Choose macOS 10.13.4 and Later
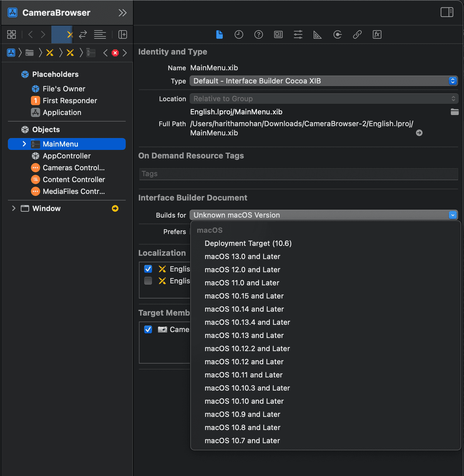The height and width of the screenshot is (476, 464). coord(326,322)
